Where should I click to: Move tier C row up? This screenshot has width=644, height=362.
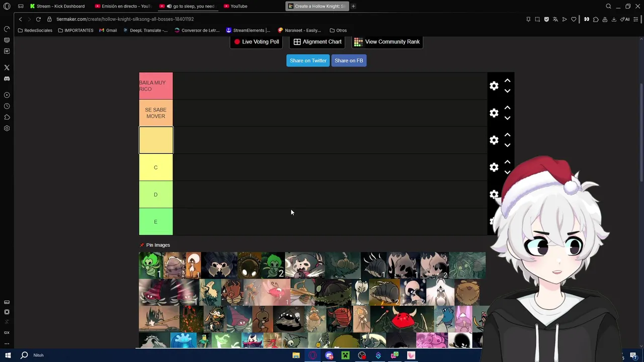[507, 162]
